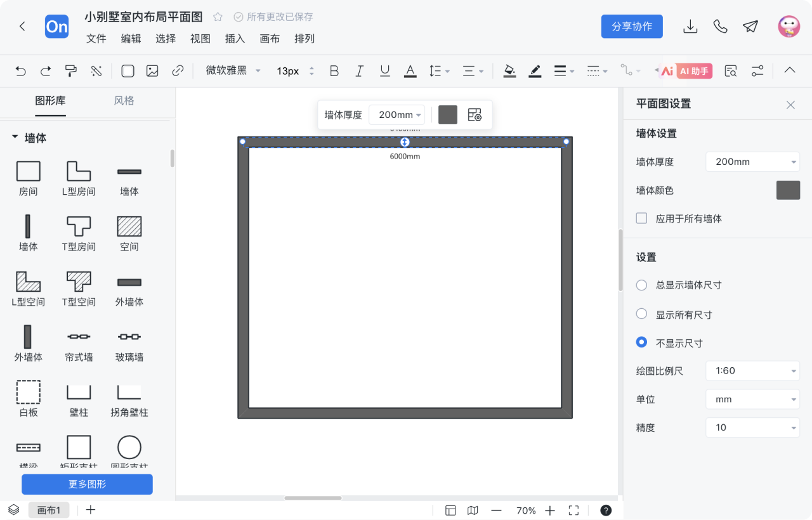
Task: Select the 总显示墙体尺寸 radio option
Action: [x=641, y=285]
